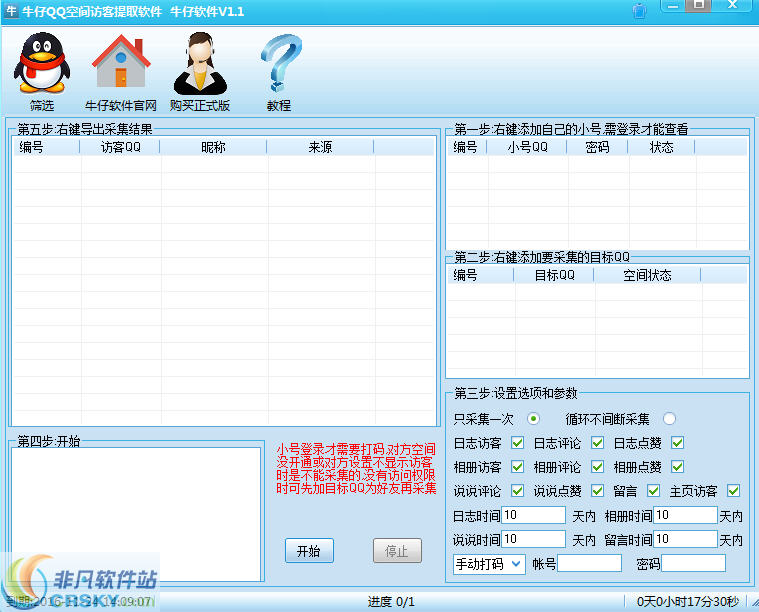The width and height of the screenshot is (759, 612).
Task: Click 编号 header in results list
Action: coord(46,147)
